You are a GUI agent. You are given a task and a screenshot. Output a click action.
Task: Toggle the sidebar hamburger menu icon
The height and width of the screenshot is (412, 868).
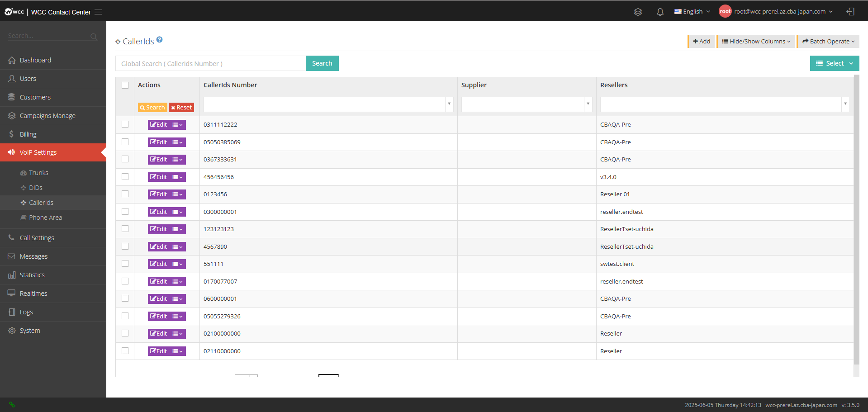coord(98,12)
